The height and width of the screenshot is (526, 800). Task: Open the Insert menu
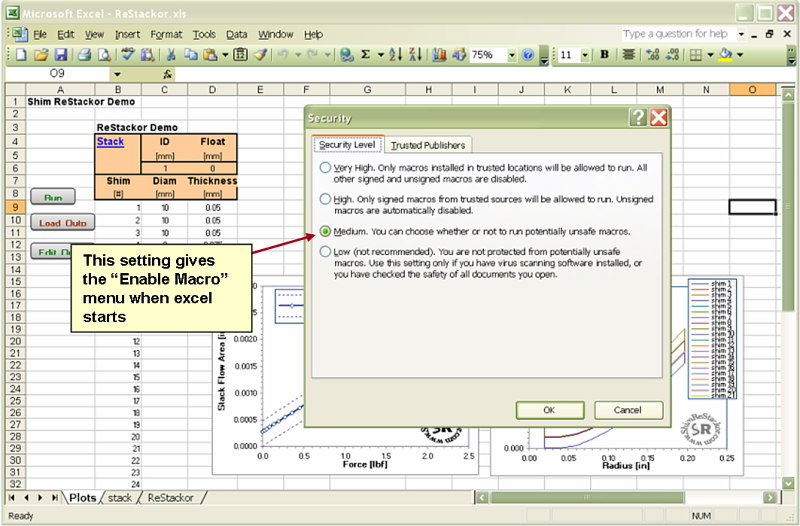tap(128, 35)
